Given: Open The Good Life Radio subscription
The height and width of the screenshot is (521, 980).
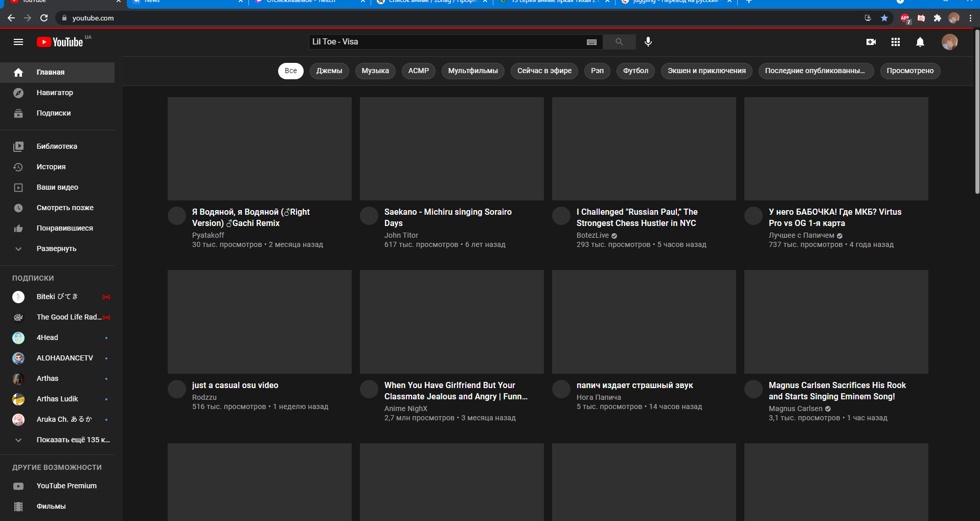Looking at the screenshot, I should click(57, 317).
